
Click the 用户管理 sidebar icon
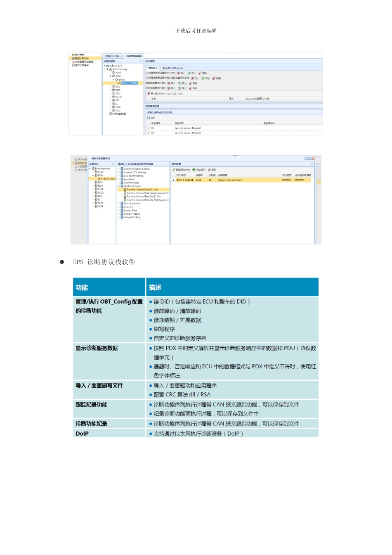point(73,55)
